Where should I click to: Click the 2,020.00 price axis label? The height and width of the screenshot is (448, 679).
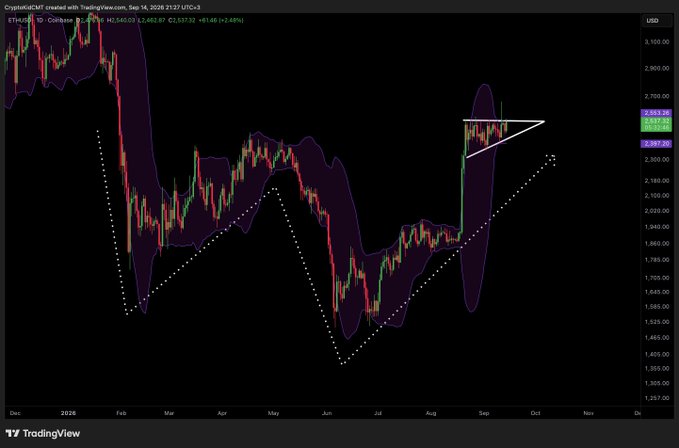[x=657, y=211]
